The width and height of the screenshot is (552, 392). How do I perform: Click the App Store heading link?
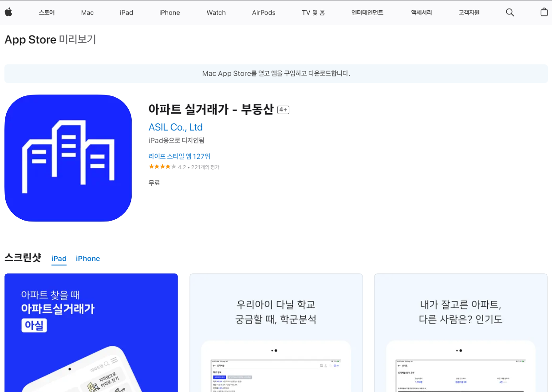30,40
